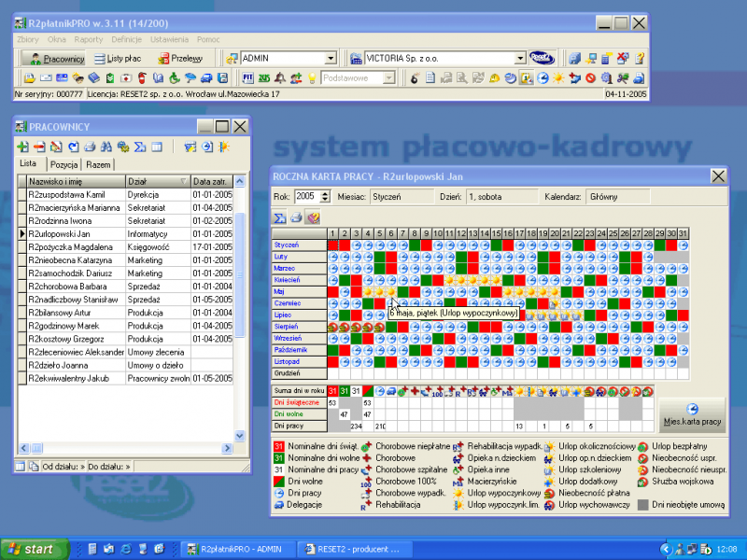Click the binoculars search icon
Viewport: 747px width, 560px height.
(106, 147)
